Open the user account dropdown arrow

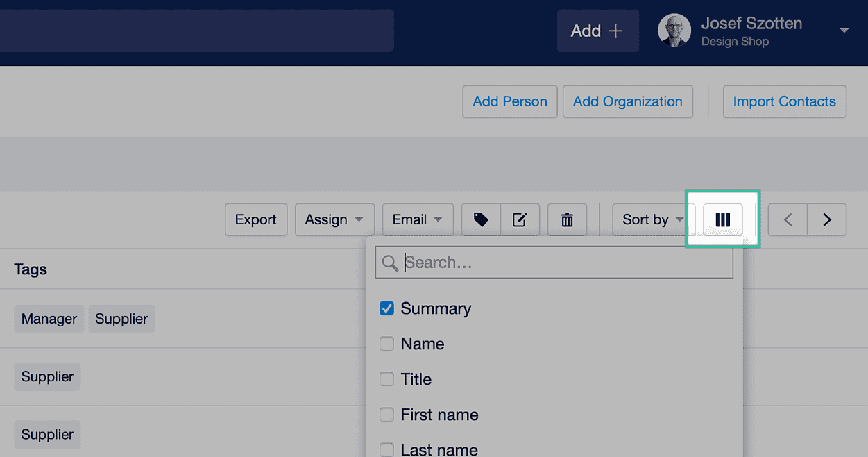point(844,31)
